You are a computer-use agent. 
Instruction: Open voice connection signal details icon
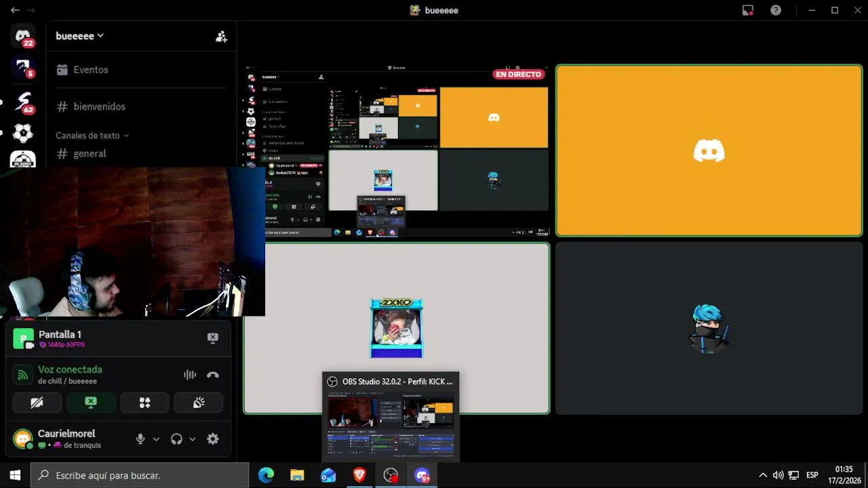(x=23, y=375)
